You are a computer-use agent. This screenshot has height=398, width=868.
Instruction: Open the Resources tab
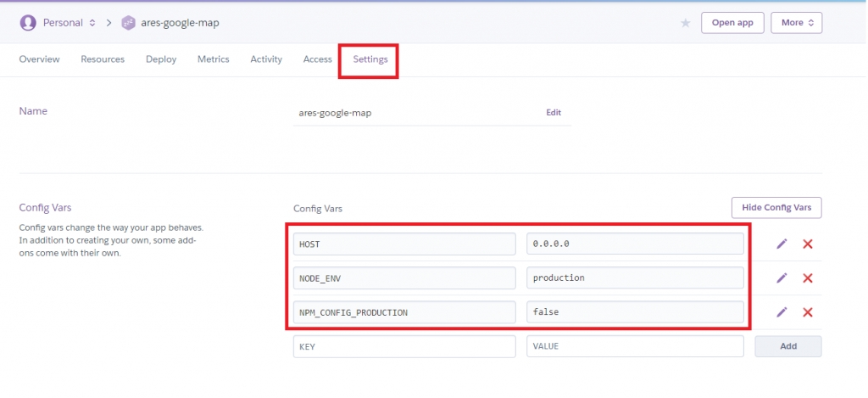pos(103,59)
